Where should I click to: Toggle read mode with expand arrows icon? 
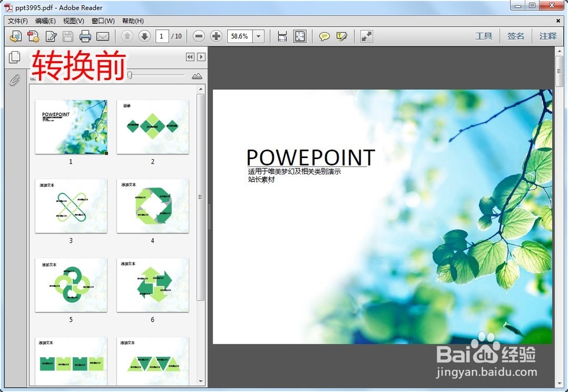click(366, 36)
